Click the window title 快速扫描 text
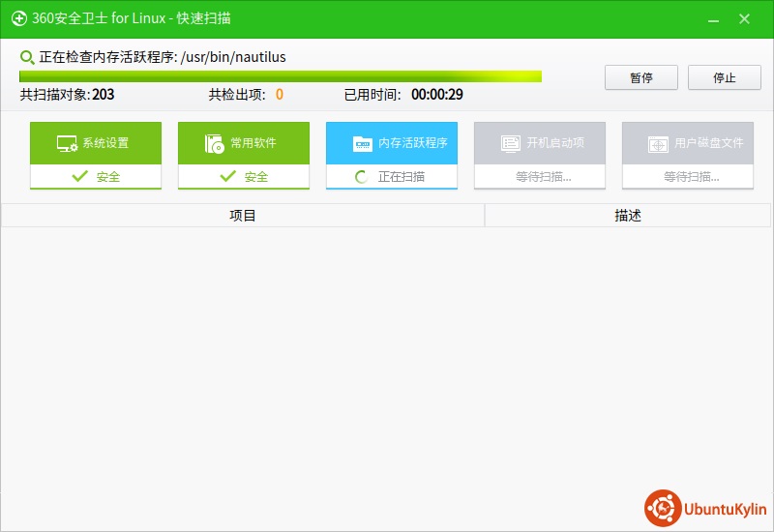 pos(203,18)
